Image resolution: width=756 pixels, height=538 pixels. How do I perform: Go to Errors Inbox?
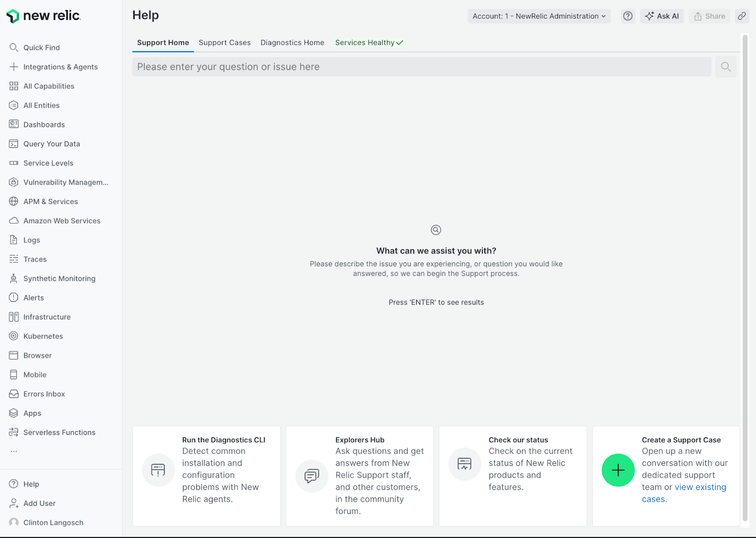click(43, 393)
